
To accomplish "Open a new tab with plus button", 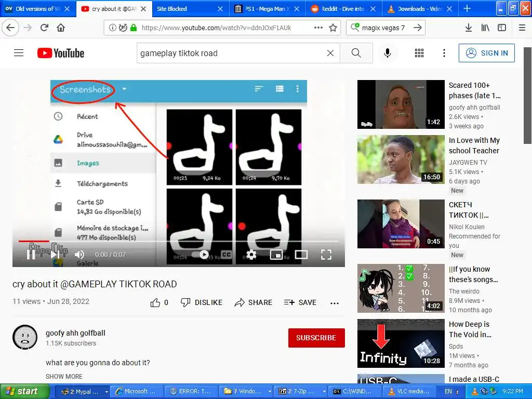I will [x=467, y=8].
